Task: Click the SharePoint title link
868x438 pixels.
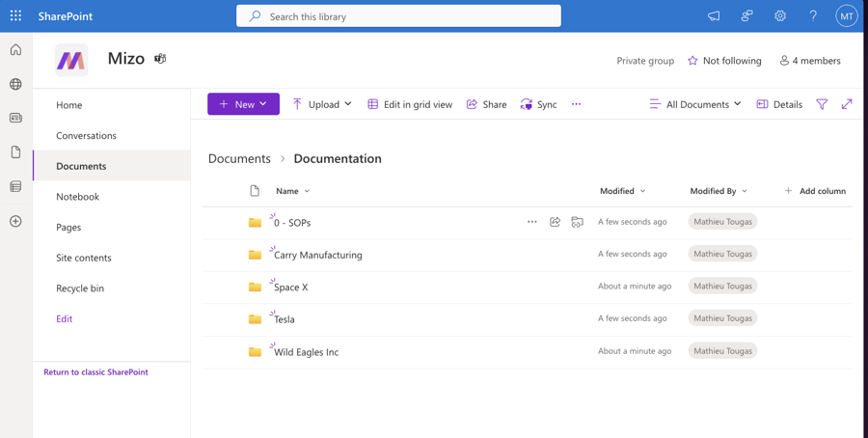Action: 66,16
